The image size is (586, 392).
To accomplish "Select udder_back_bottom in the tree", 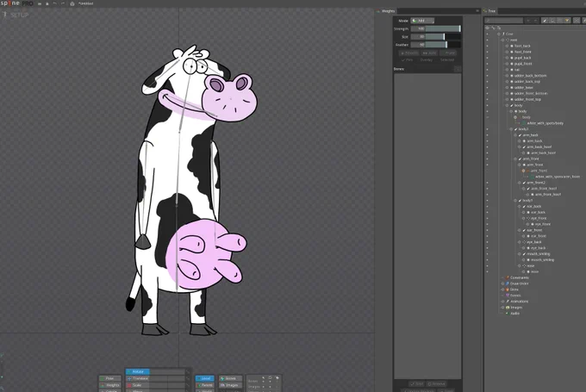I will 530,76.
